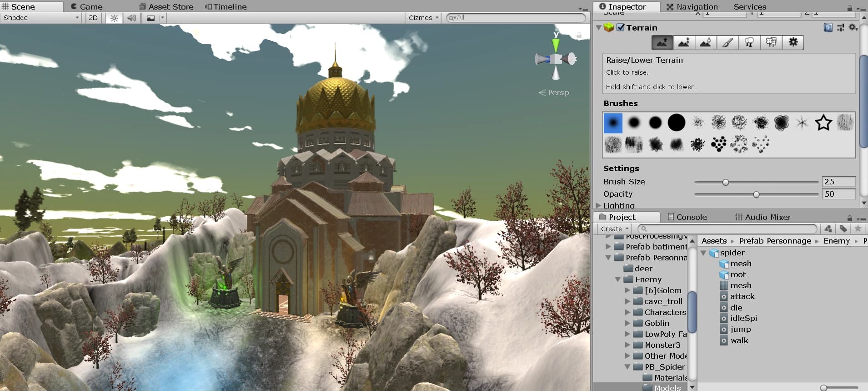Select the Paint Texture brush tool
The image size is (868, 391).
(x=728, y=43)
